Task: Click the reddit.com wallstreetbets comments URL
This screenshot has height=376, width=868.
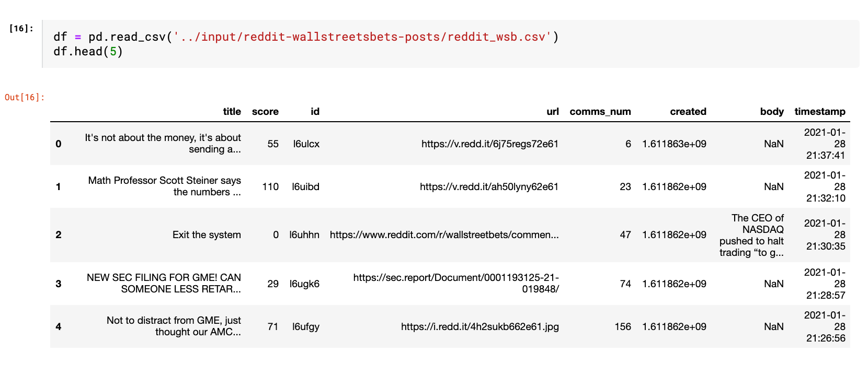Action: point(444,234)
